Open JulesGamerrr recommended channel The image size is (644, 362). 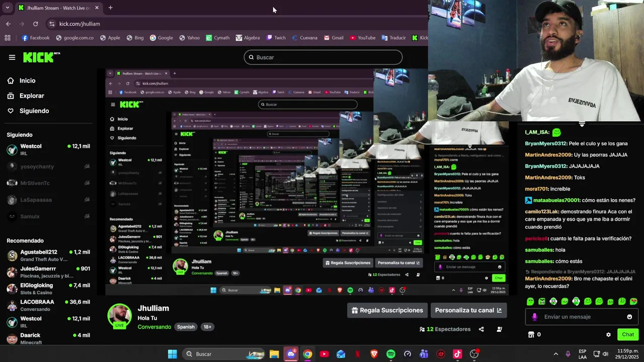[x=48, y=272]
